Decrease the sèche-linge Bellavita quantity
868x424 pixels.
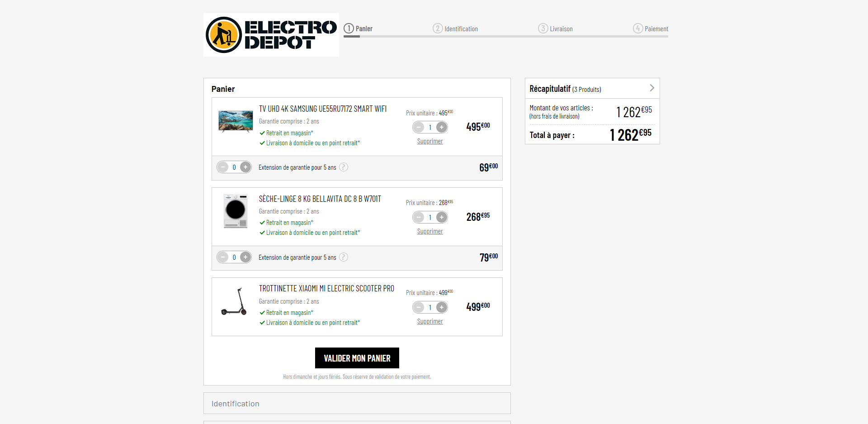[x=419, y=217]
